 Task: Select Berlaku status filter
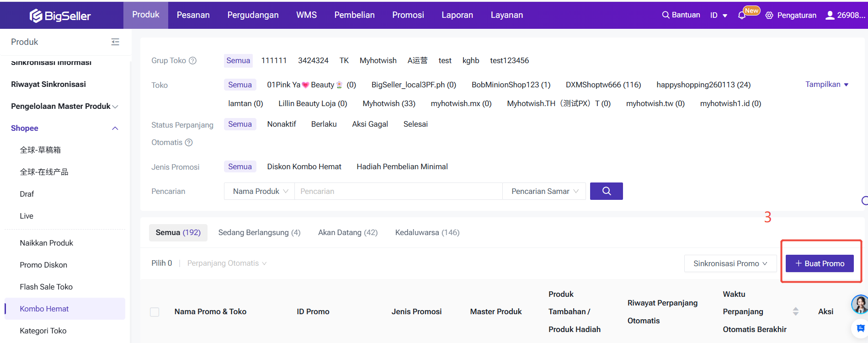pyautogui.click(x=324, y=124)
